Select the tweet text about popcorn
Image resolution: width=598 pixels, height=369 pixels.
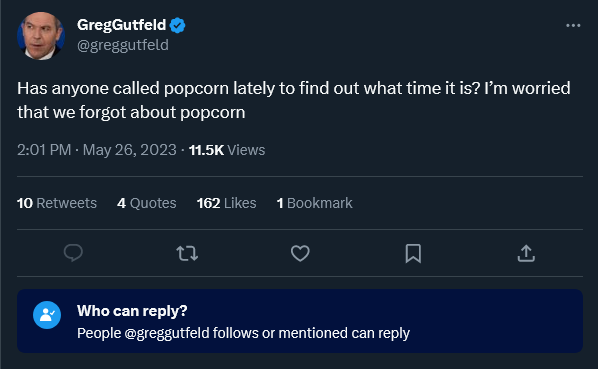[294, 100]
